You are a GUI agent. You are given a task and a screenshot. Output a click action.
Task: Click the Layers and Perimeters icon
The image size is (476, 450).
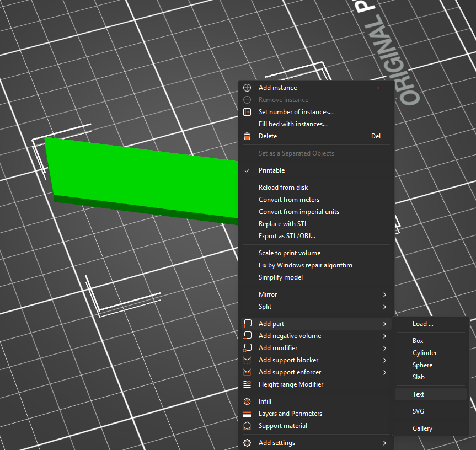click(x=247, y=414)
